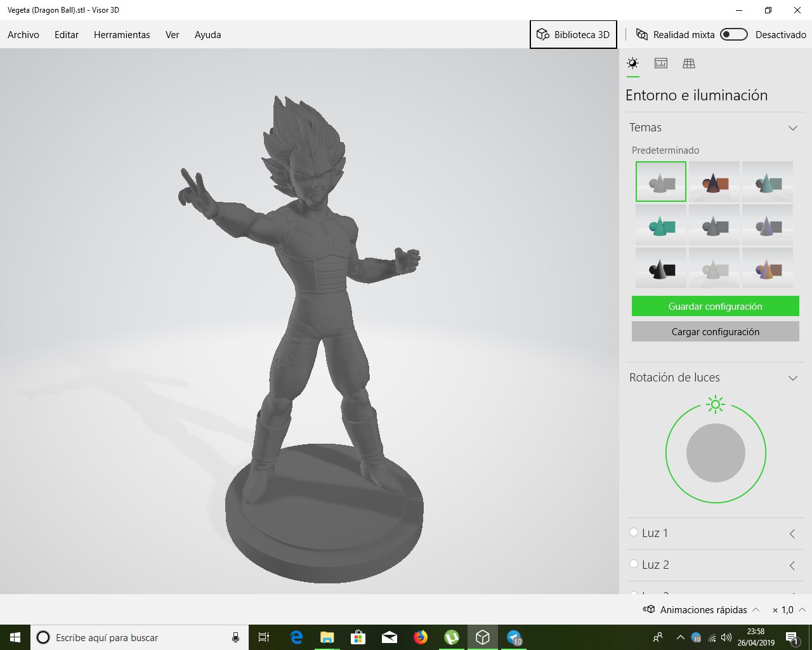Toggle the Realidad mixta switch
Viewport: 812px width, 650px height.
point(734,34)
